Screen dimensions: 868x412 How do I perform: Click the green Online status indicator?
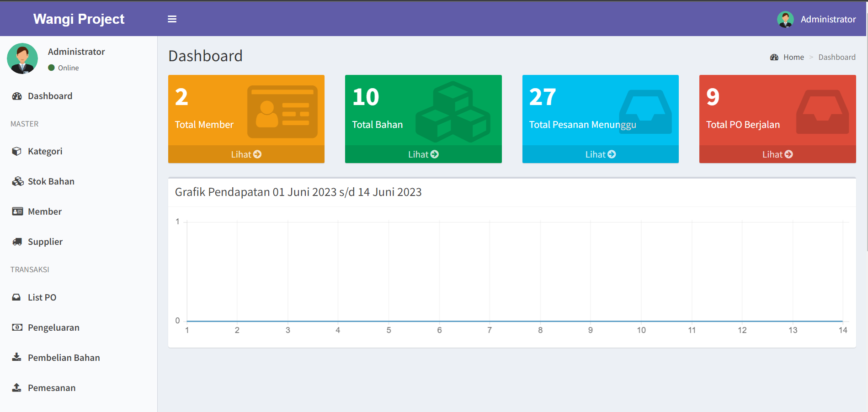(x=51, y=67)
